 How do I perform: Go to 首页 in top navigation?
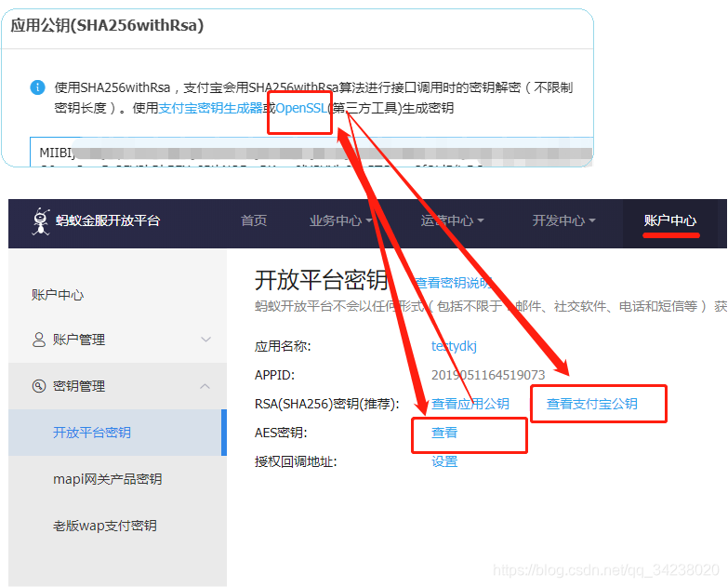coord(254,220)
